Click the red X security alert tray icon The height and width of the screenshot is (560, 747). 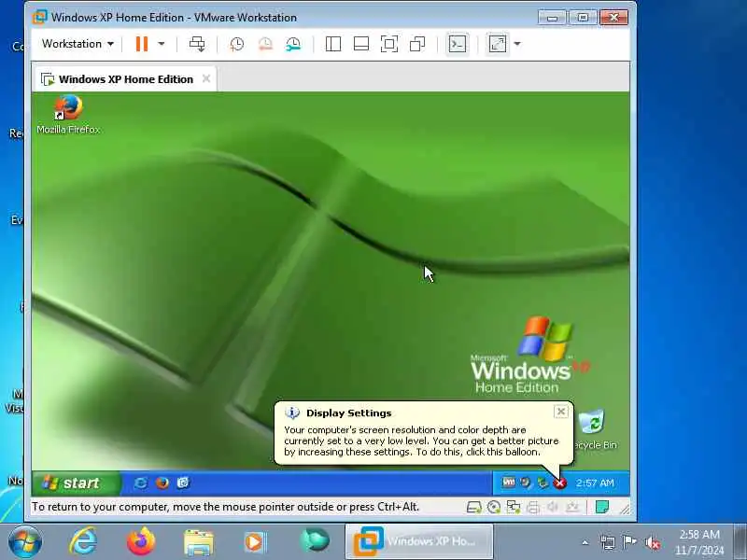(559, 483)
